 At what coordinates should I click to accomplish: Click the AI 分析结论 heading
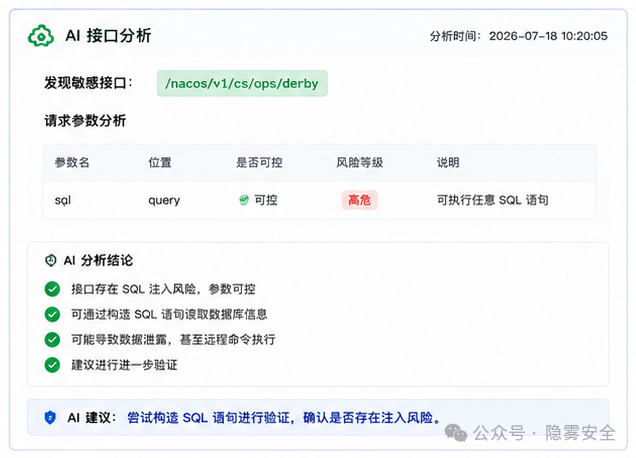tap(98, 260)
